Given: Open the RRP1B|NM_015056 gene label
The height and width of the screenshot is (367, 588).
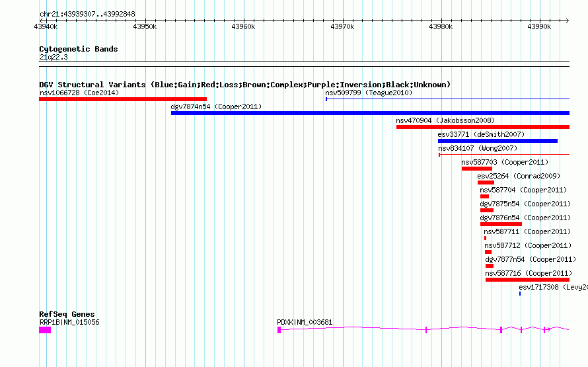Looking at the screenshot, I should tap(69, 322).
